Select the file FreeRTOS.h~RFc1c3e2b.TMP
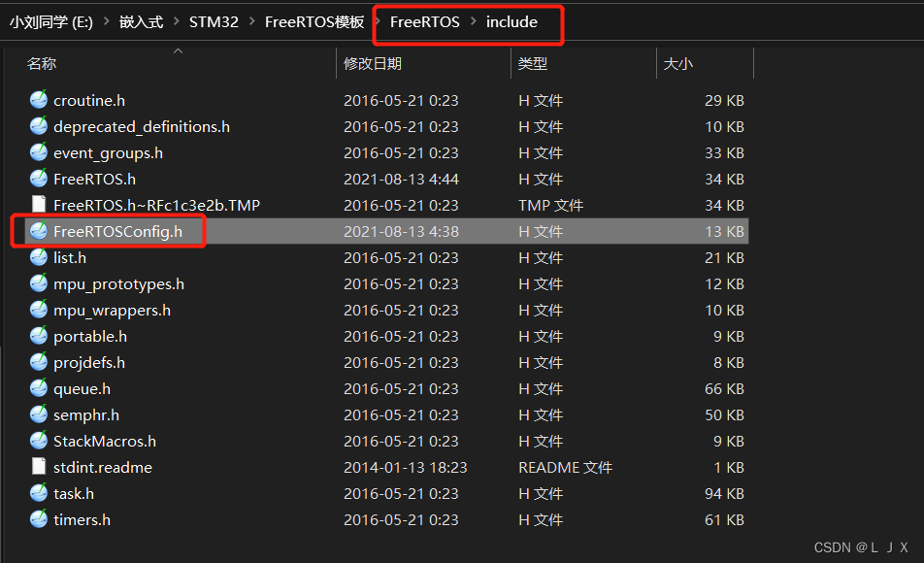Screen dimensions: 924x563 [156, 205]
